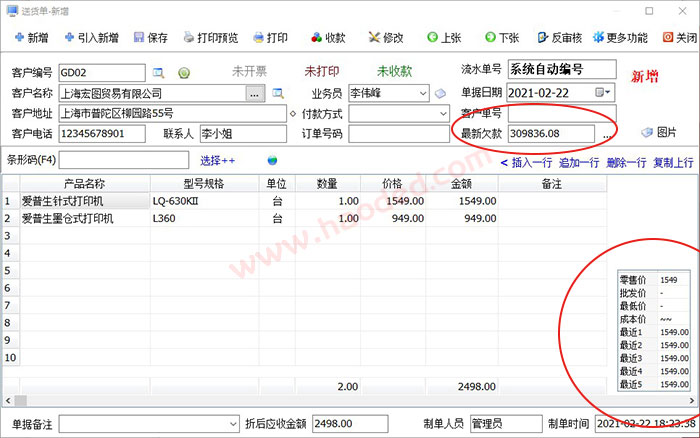700x438 pixels.
Task: Click the eraser icon beside 业务员
Action: pyautogui.click(x=440, y=93)
